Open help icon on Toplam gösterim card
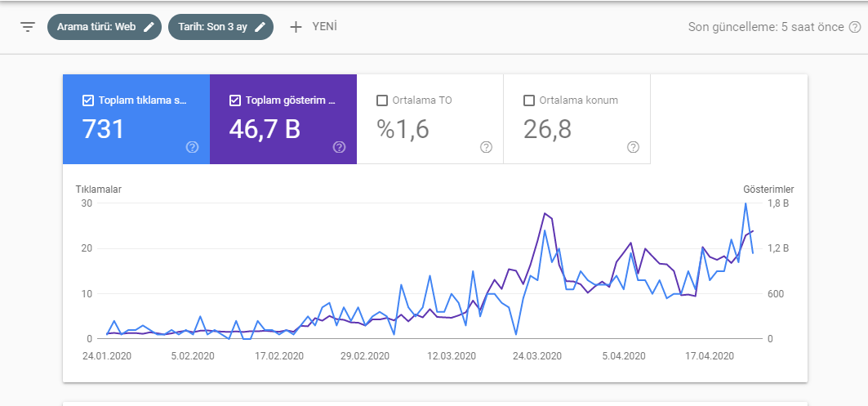 tap(340, 147)
